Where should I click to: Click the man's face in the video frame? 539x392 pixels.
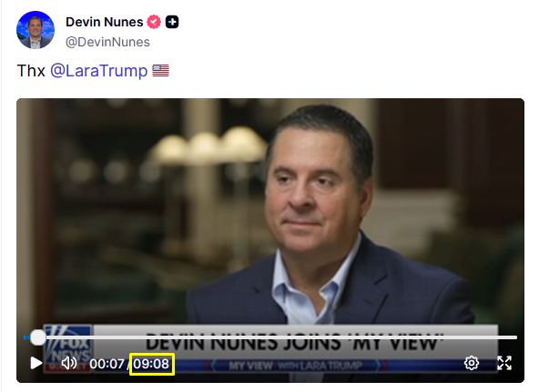pyautogui.click(x=314, y=186)
